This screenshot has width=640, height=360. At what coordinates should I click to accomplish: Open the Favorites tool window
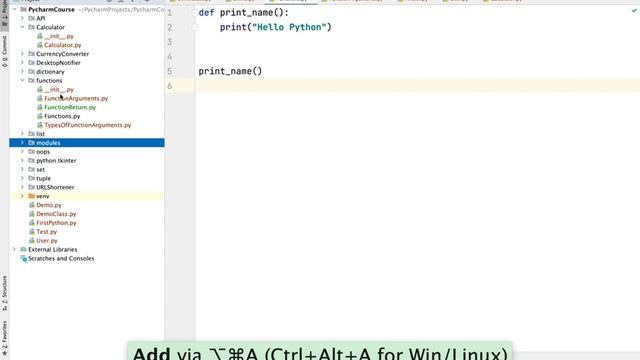coord(4,338)
